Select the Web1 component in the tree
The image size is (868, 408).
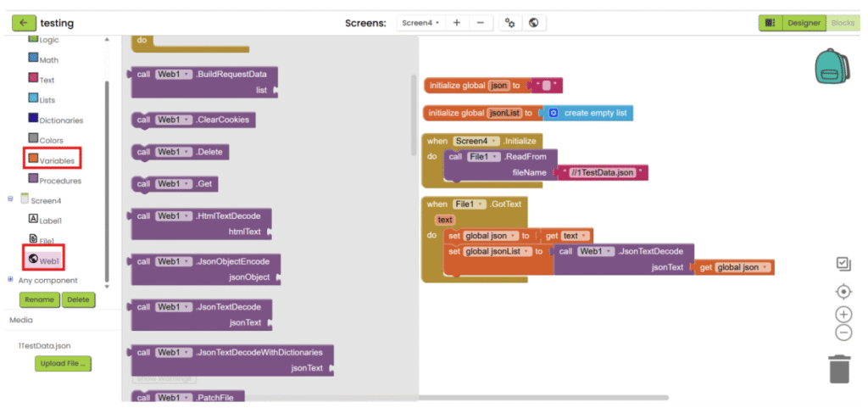[x=49, y=260]
